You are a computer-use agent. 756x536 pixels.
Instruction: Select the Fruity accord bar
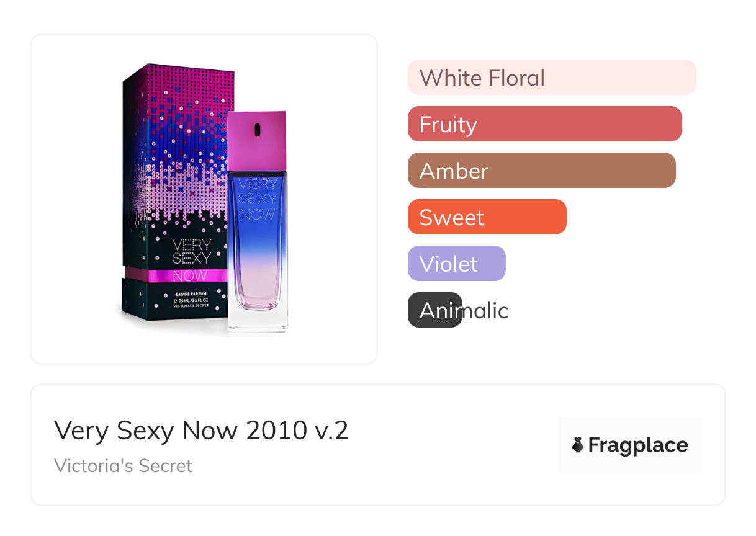coord(544,124)
